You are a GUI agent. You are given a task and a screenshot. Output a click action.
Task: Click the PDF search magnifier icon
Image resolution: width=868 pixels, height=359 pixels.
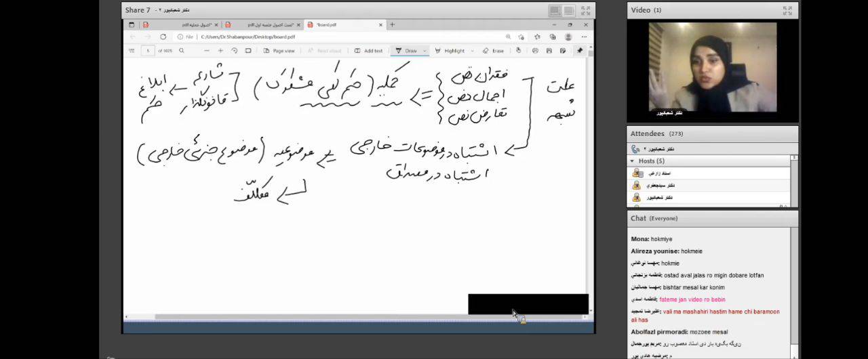point(181,51)
